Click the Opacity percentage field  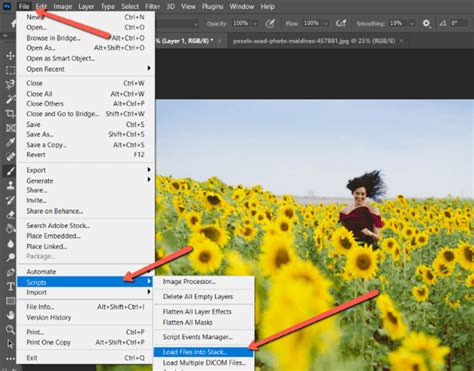(x=241, y=23)
